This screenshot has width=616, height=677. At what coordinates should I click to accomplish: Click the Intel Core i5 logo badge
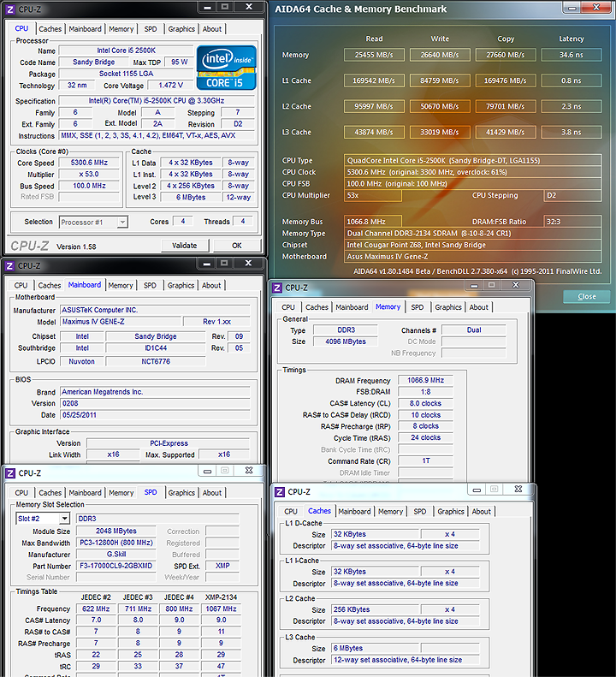coord(226,68)
